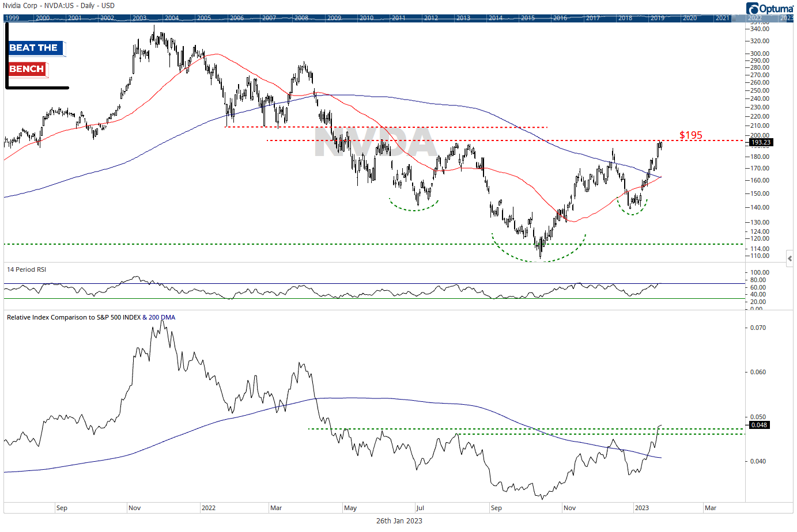
Task: Click the 200 DMA label text
Action: (162, 317)
